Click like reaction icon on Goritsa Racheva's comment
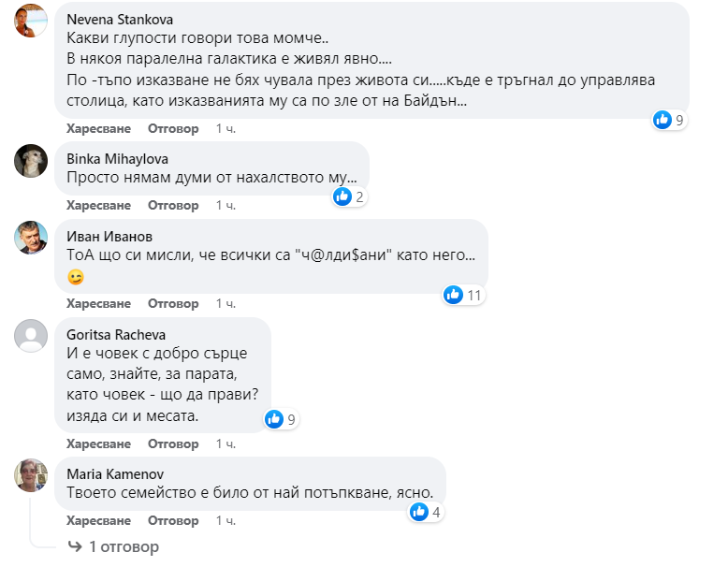Image resolution: width=728 pixels, height=567 pixels. point(274,419)
